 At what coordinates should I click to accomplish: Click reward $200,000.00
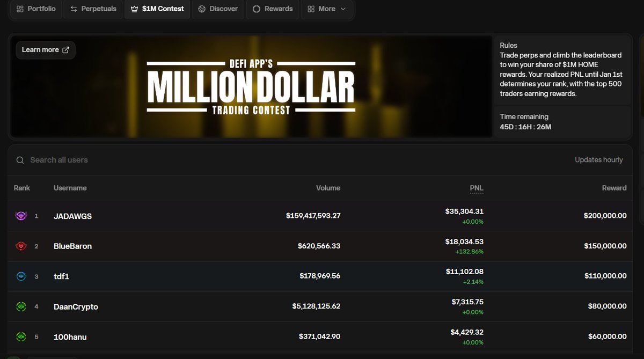coord(605,216)
